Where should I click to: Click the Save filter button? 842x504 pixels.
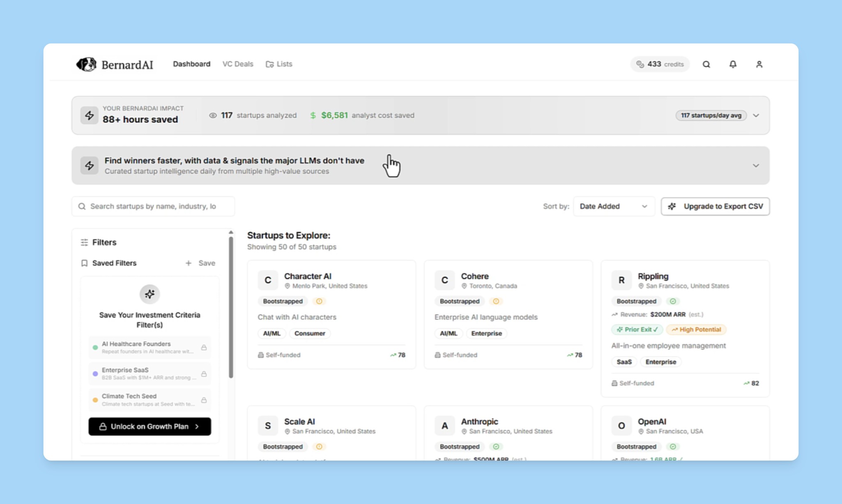(x=200, y=263)
